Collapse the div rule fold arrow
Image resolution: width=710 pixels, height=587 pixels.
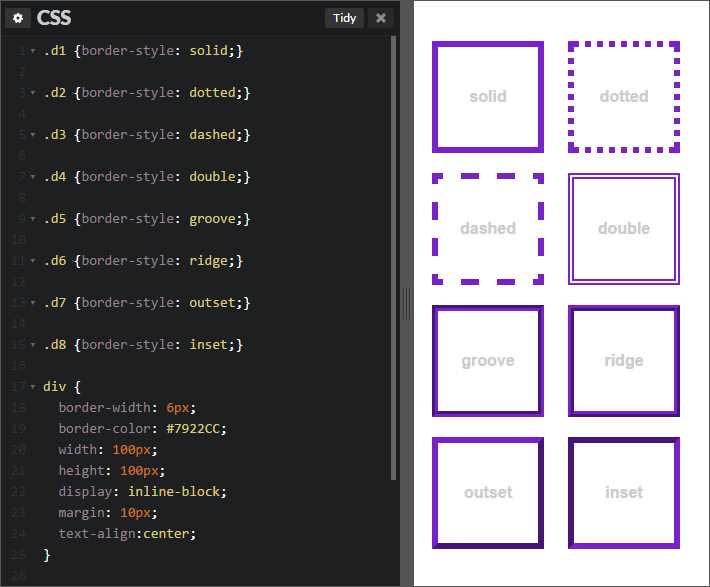(33, 387)
